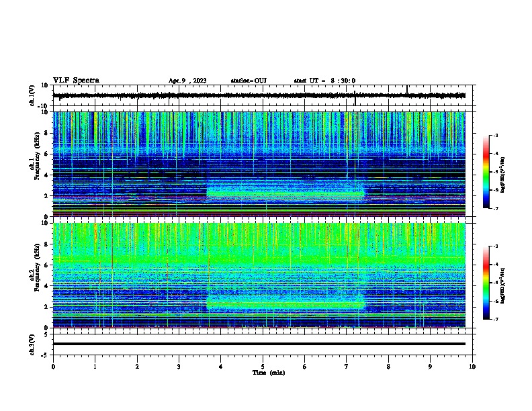Screen dimensions: 532x411
Task: Click the "-5" tick on ch.3(V) axis
Action: click(46, 355)
